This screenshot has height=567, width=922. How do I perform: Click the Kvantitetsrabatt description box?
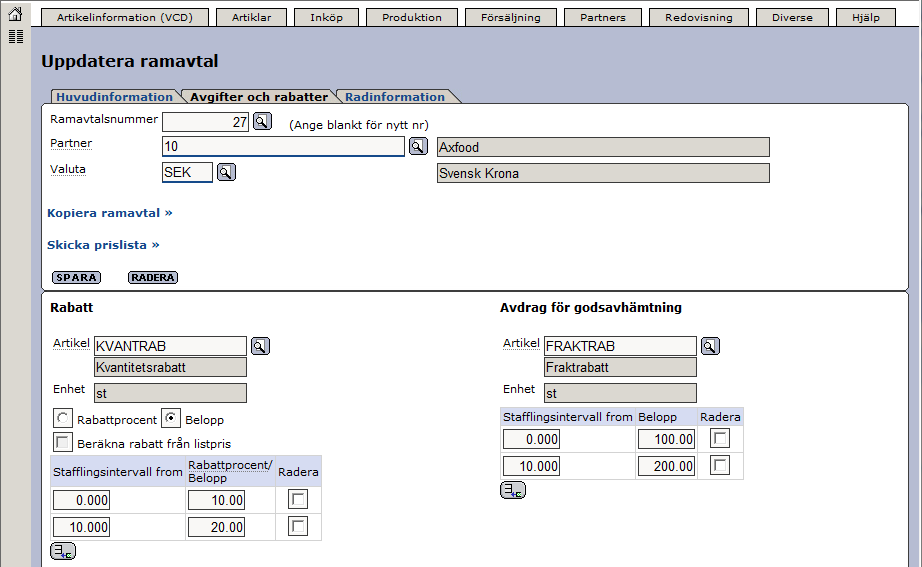pyautogui.click(x=171, y=367)
